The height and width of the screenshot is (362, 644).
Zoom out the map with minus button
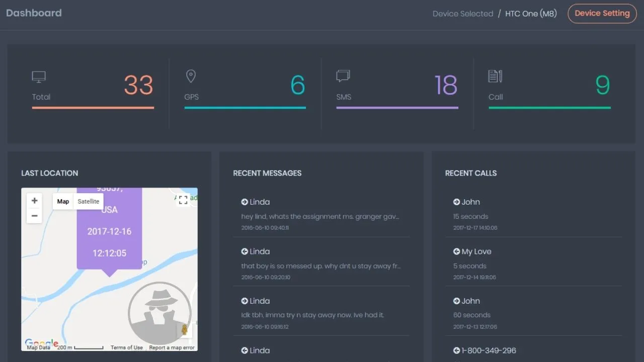pos(34,216)
